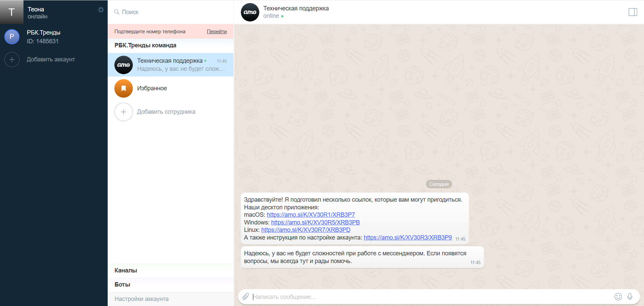Attach a file with the paperclip icon
This screenshot has height=306, width=644.
[x=246, y=297]
